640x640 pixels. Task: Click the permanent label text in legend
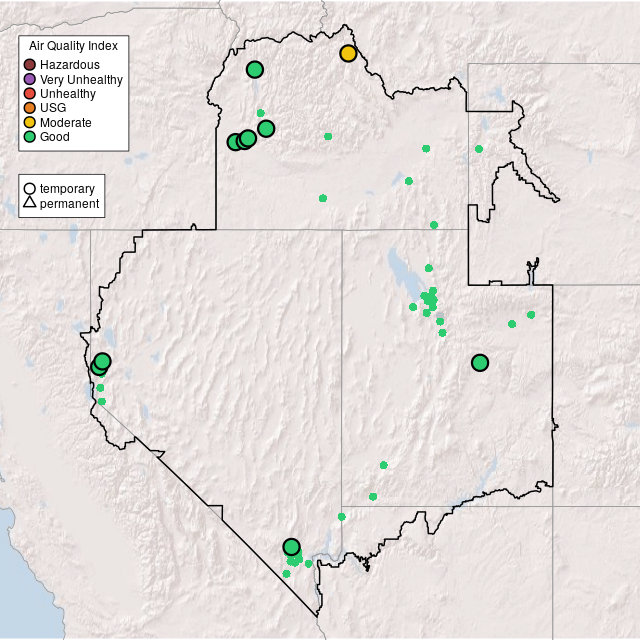click(69, 204)
